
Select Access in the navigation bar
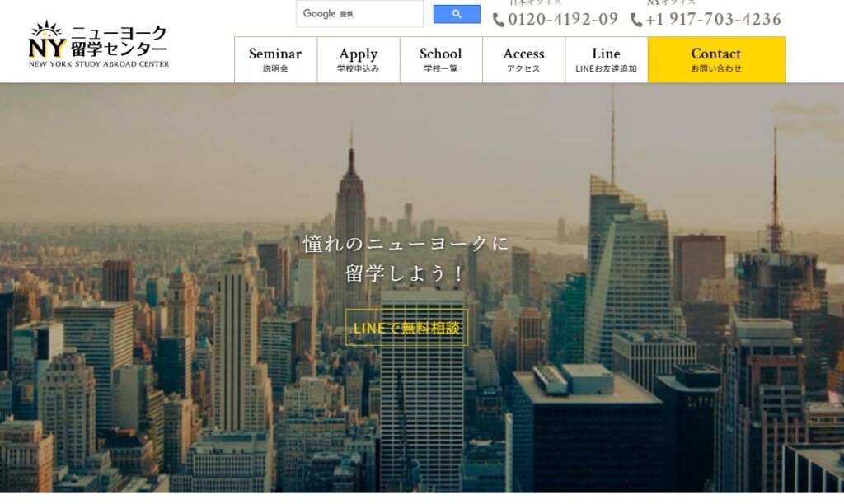coord(523,60)
